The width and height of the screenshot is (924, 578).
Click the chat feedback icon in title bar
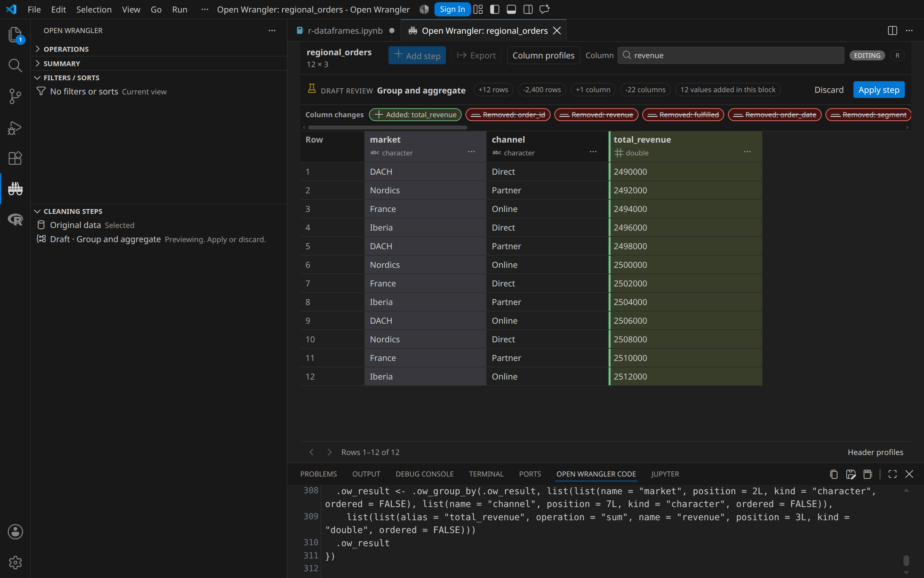click(544, 9)
